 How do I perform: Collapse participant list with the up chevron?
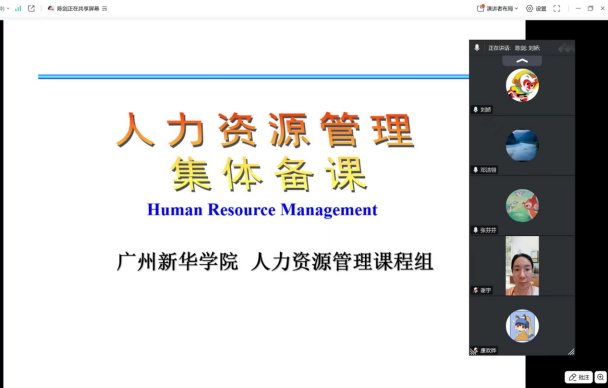tap(522, 60)
